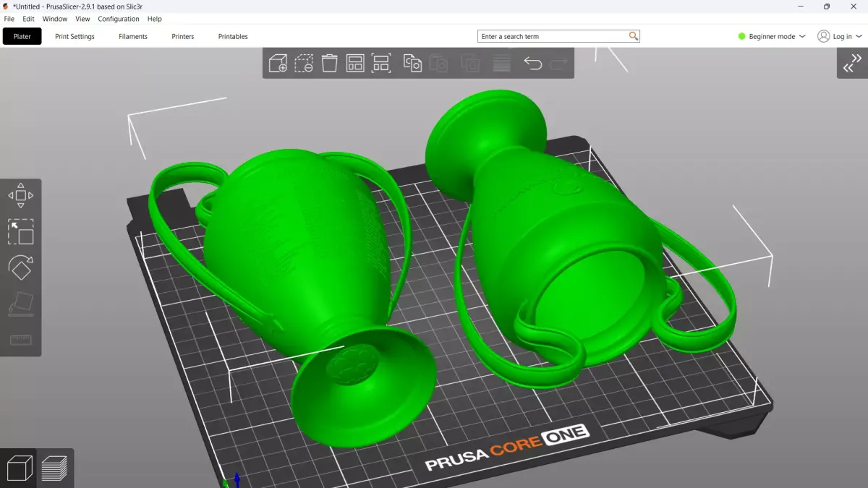Switch to the Printers tab
Screen dimensions: 868x488
183,36
